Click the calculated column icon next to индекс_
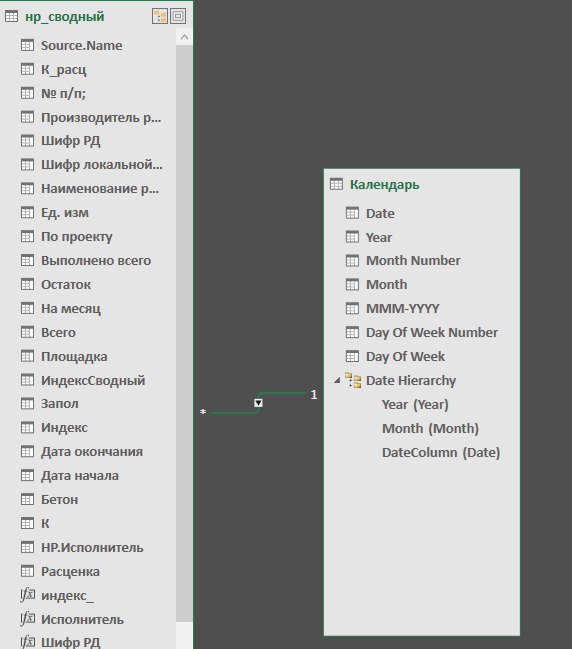The width and height of the screenshot is (572, 649). (x=28, y=595)
